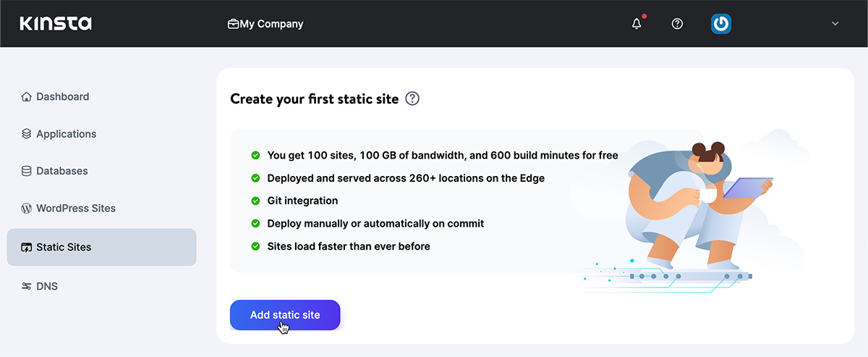Open Databases in the sidebar

(x=62, y=171)
